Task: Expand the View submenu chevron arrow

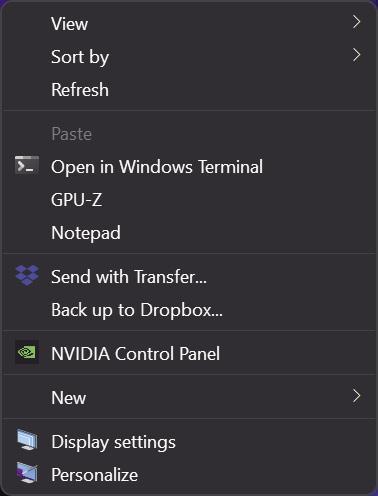Action: point(357,22)
